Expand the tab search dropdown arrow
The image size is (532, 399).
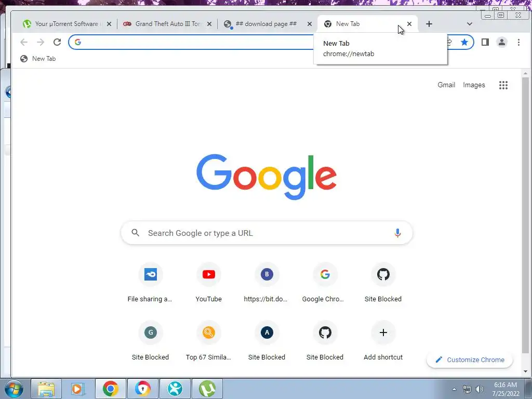point(470,24)
